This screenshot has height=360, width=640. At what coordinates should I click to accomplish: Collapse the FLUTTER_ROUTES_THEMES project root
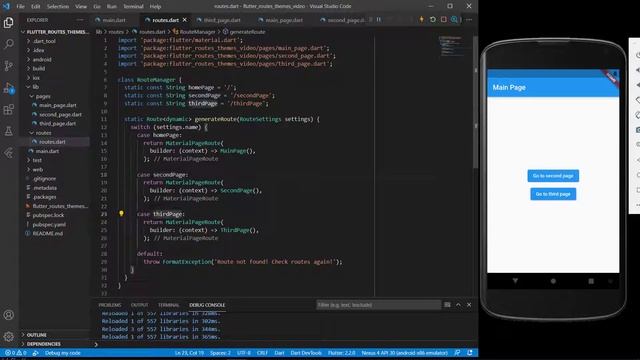tap(55, 32)
